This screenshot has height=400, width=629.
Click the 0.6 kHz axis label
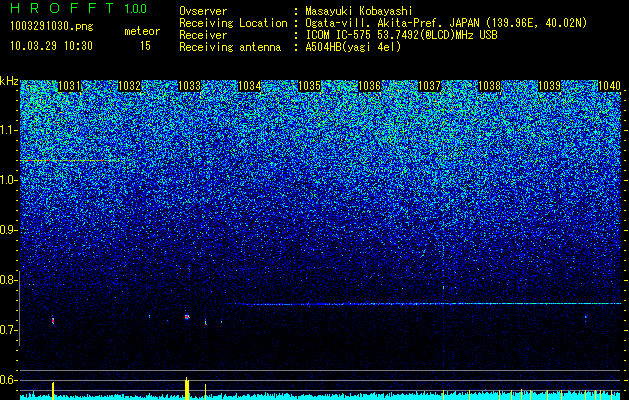tap(8, 380)
